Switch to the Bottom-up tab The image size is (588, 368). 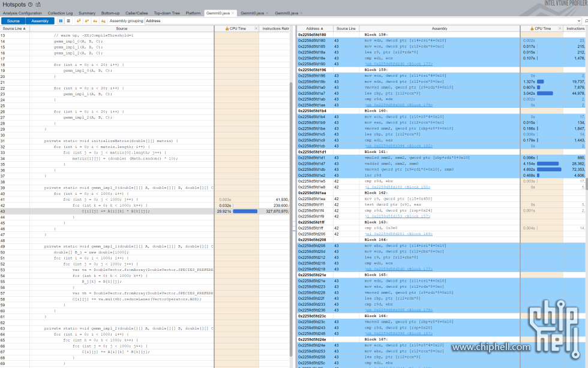pyautogui.click(x=110, y=13)
